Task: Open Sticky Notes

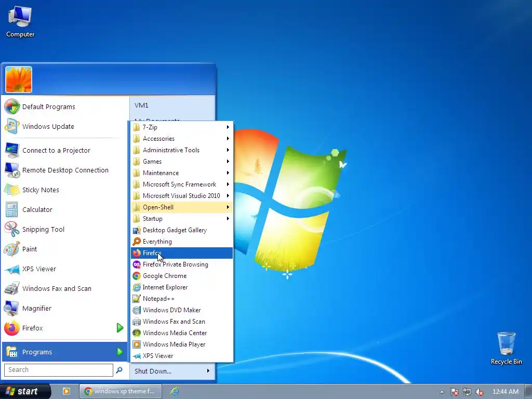Action: click(64, 190)
